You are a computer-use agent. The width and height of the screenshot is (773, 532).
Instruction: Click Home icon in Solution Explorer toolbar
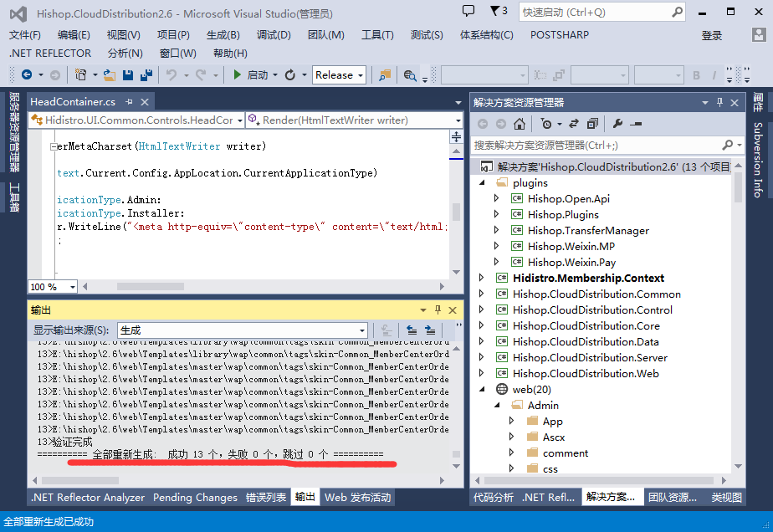[520, 125]
